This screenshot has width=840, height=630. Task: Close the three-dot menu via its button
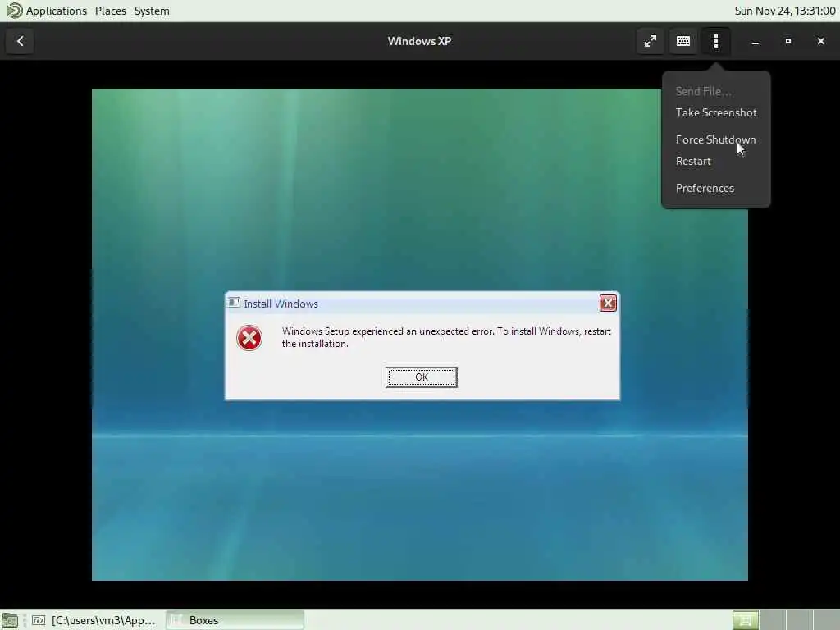click(715, 41)
